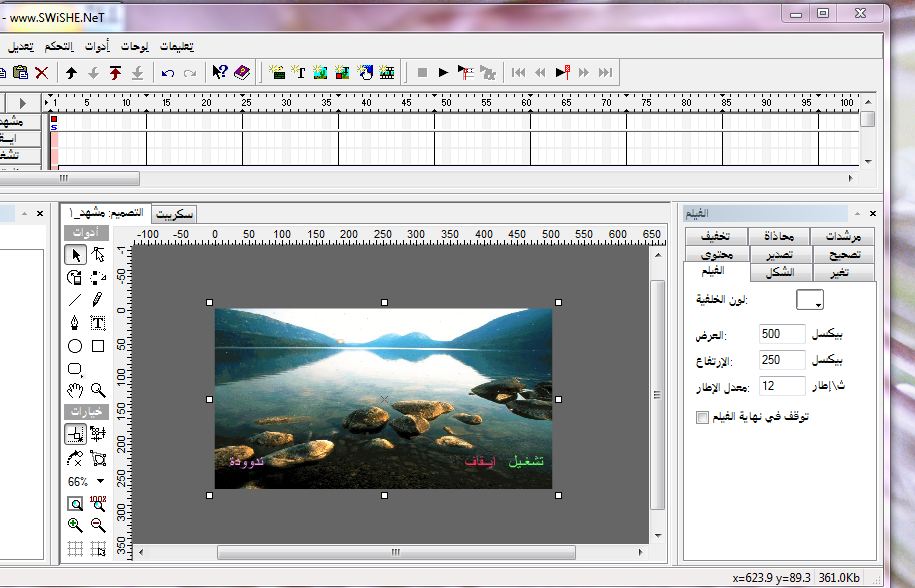Viewport: 915px width, 588px height.
Task: Open the background color dropdown swatch
Action: [x=809, y=300]
